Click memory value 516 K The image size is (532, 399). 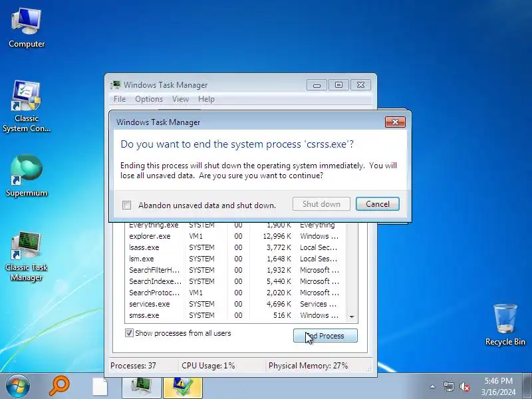tap(282, 315)
